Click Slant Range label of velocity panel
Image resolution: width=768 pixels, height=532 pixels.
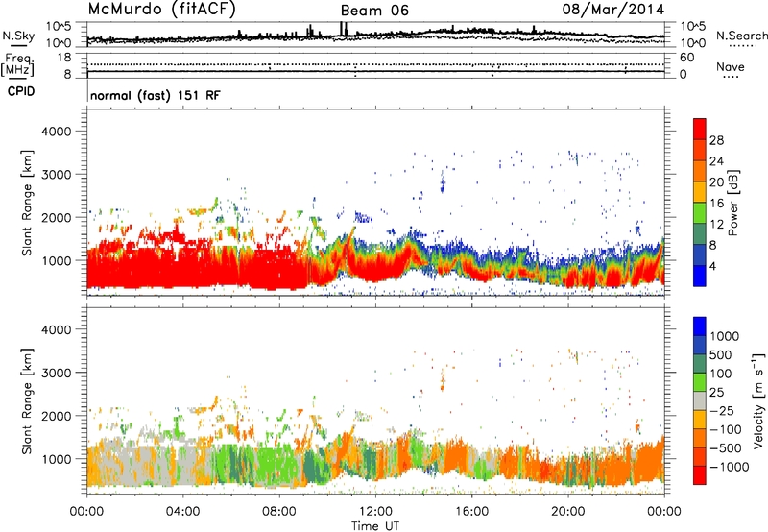click(x=27, y=400)
